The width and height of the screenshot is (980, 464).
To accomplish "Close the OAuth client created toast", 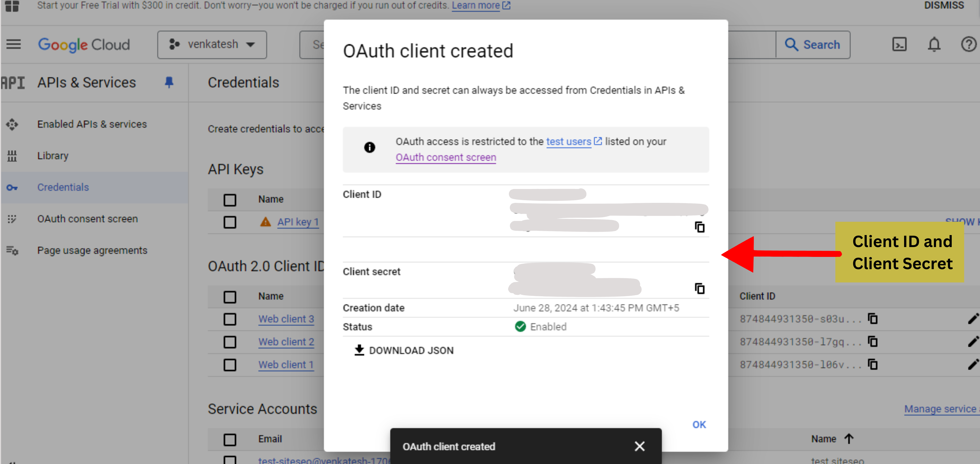I will point(640,446).
